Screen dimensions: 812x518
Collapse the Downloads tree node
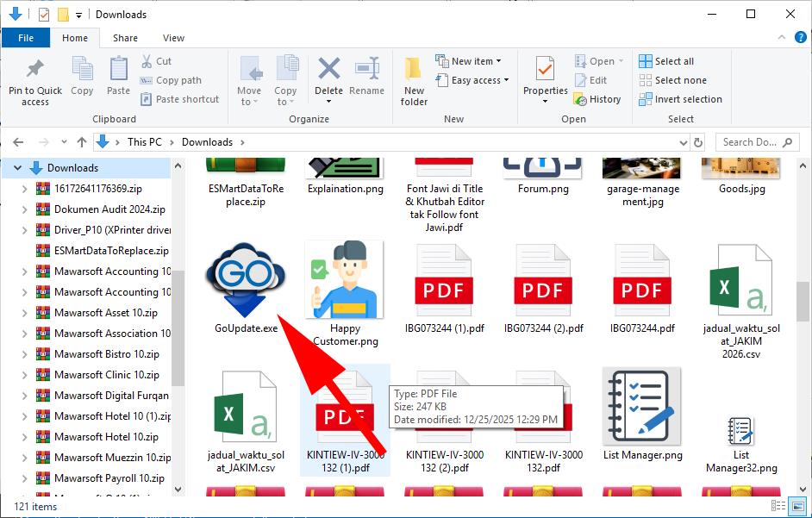pyautogui.click(x=18, y=168)
